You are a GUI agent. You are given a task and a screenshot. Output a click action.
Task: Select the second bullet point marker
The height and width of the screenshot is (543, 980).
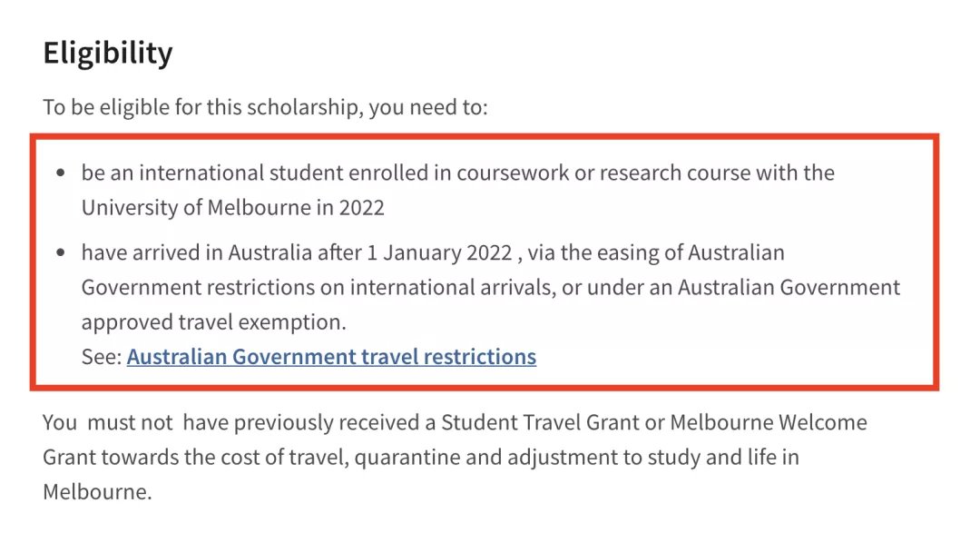(61, 252)
